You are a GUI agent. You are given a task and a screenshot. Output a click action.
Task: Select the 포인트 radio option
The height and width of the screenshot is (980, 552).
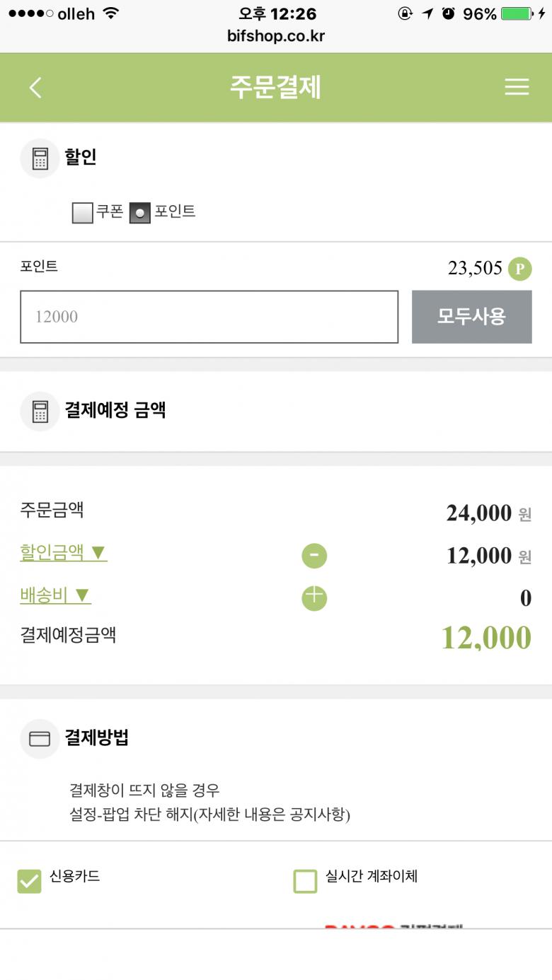tap(140, 213)
